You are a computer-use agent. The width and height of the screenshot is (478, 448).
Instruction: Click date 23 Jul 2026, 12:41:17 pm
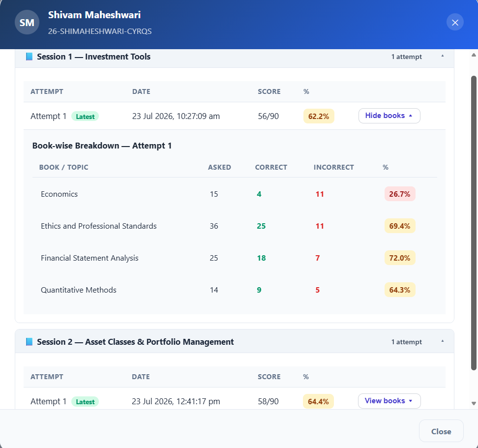click(176, 401)
